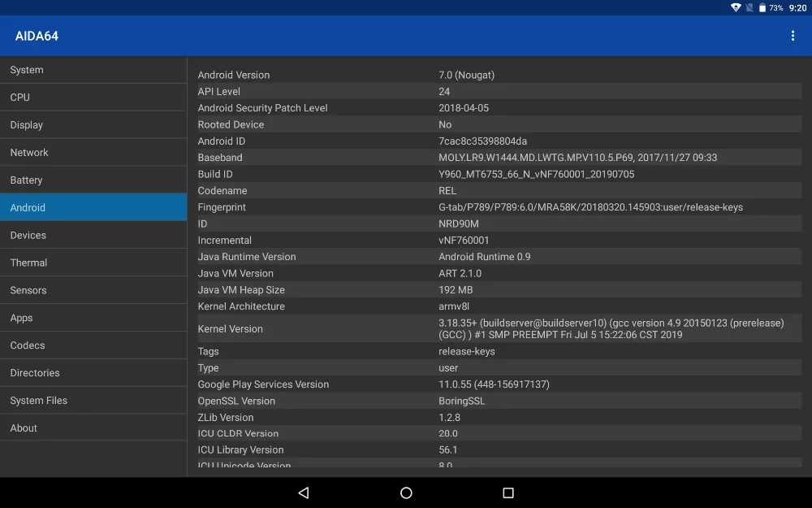Tap the recent apps square button
Image resolution: width=812 pixels, height=508 pixels.
coord(508,493)
